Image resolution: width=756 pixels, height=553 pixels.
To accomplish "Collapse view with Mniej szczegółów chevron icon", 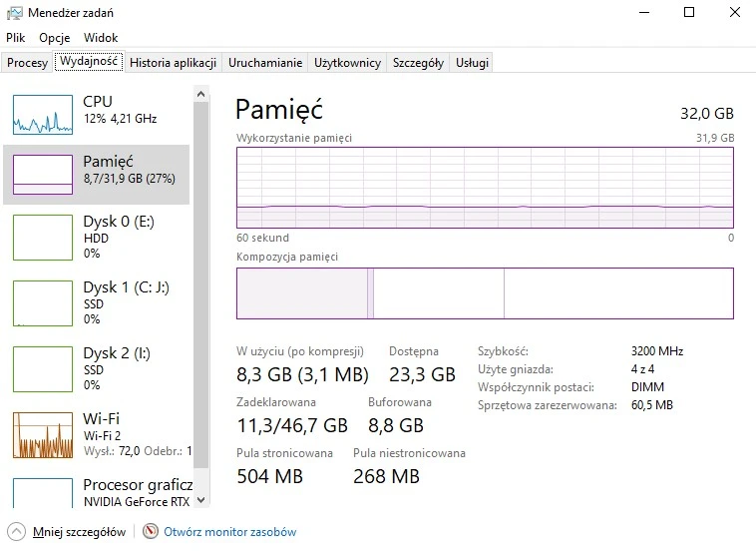I will click(16, 532).
